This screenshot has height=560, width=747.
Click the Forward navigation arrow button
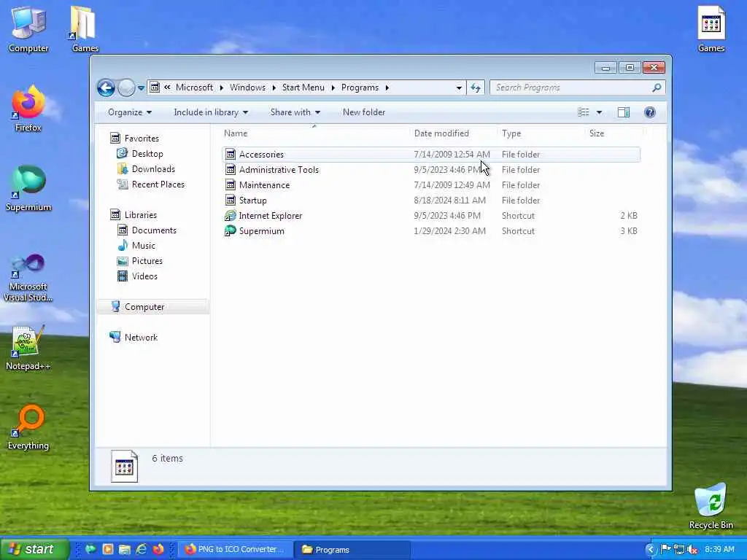tap(126, 87)
